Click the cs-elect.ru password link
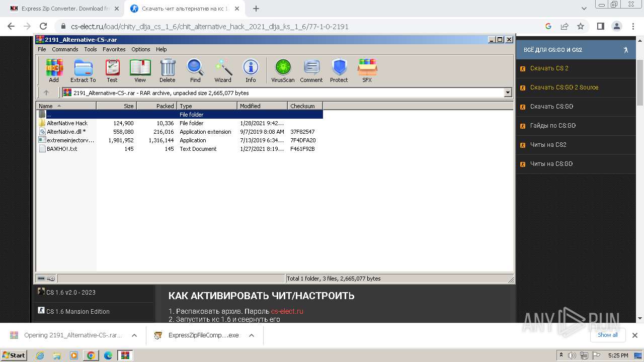The image size is (644, 362). click(287, 311)
